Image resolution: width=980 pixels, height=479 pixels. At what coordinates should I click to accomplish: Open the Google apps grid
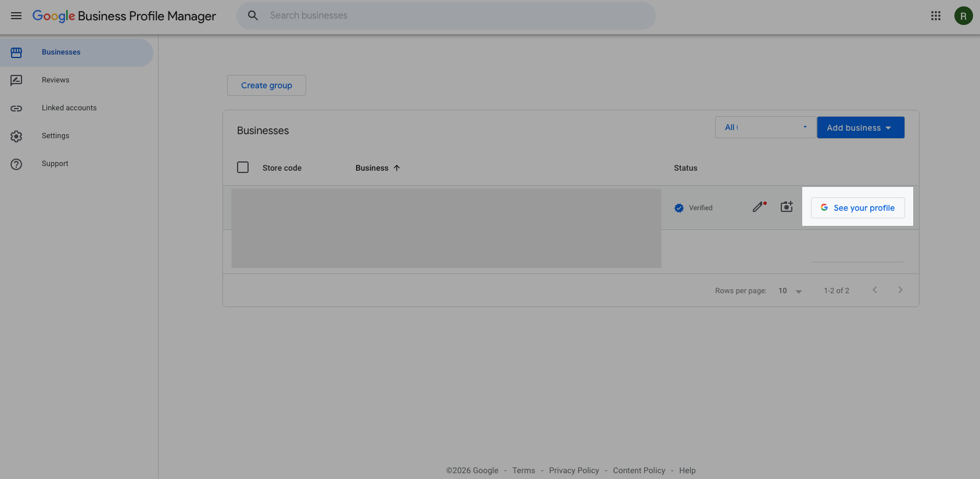point(936,16)
